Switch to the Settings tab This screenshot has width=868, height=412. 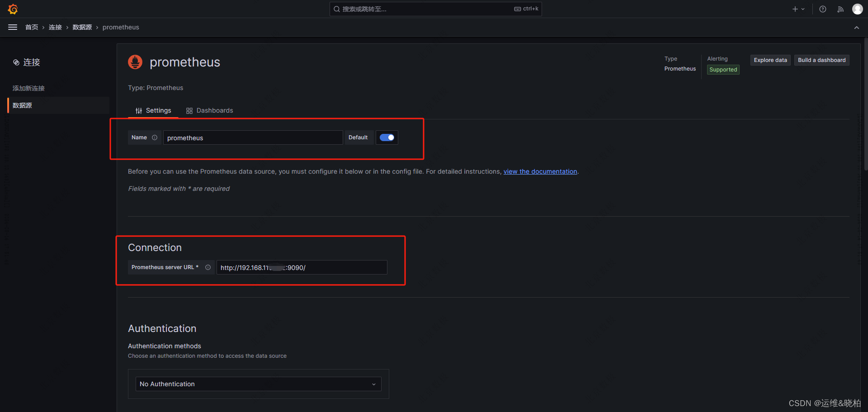click(153, 110)
